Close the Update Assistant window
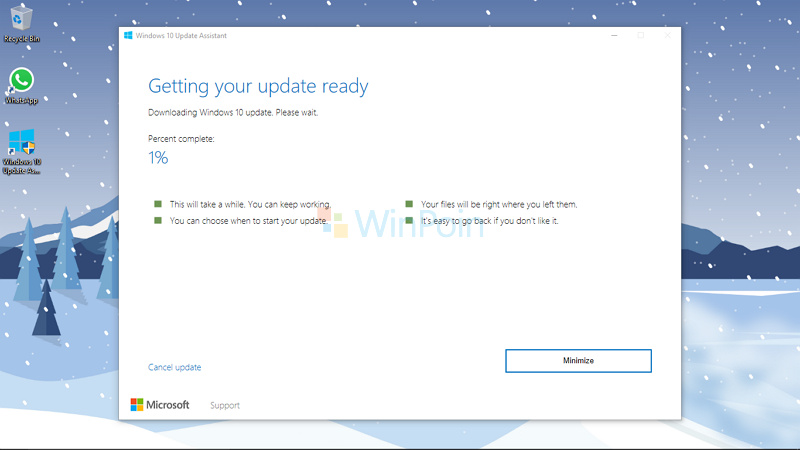The image size is (800, 450). [667, 35]
